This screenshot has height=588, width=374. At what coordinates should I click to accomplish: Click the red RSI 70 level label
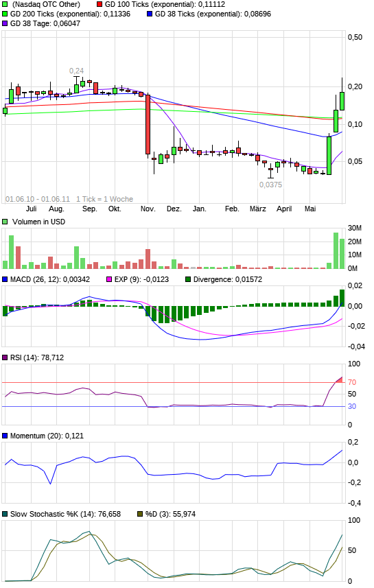[352, 382]
